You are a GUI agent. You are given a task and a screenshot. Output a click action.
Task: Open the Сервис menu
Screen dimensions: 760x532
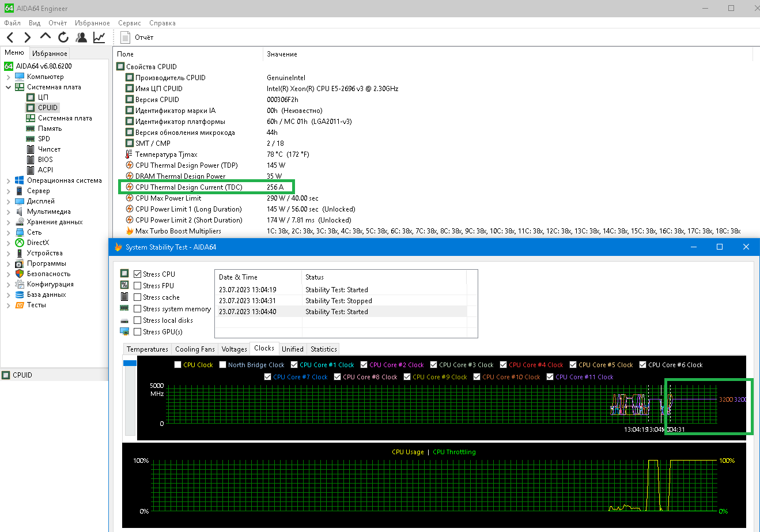pos(130,23)
